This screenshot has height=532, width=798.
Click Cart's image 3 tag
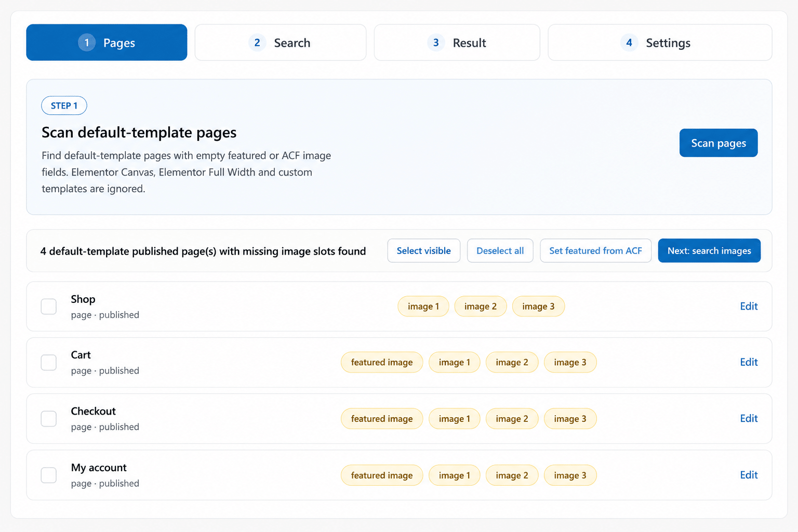(x=570, y=363)
